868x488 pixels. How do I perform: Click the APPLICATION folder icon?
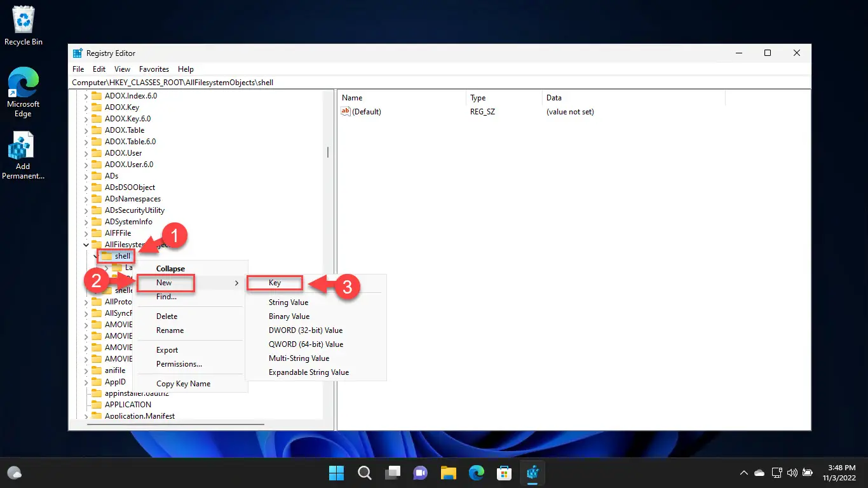click(97, 405)
